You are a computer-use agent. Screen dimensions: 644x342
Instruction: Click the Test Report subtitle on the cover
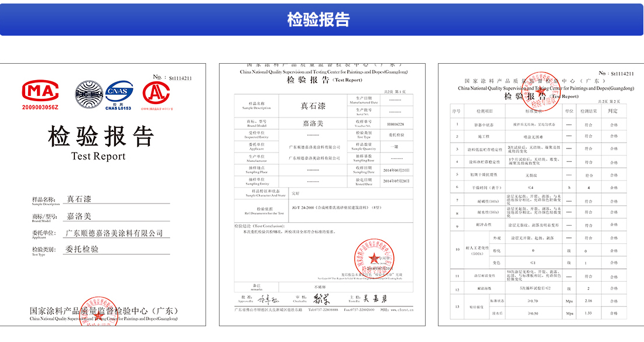[x=98, y=156]
